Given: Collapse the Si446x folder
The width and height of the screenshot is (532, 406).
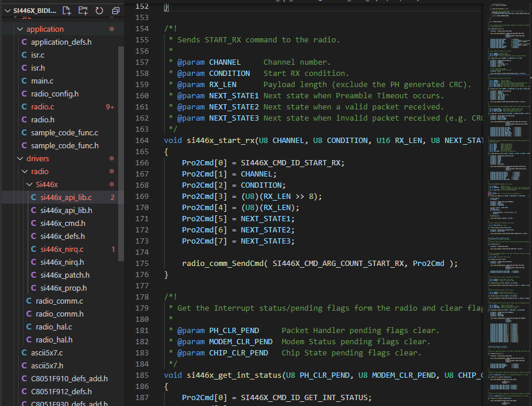Looking at the screenshot, I should [x=29, y=185].
